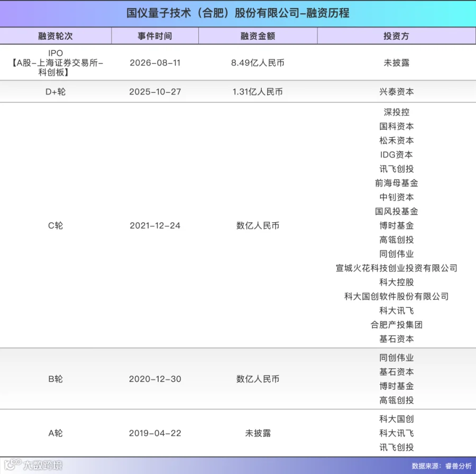The image size is (476, 474).
Task: Click 基石资本 in the C轮 row
Action: pos(397,339)
